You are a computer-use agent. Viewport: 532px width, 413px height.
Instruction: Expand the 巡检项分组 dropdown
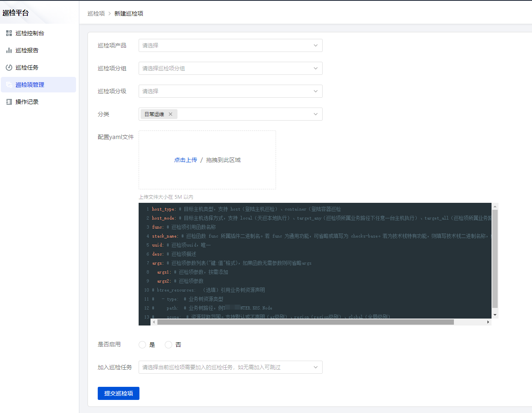230,68
